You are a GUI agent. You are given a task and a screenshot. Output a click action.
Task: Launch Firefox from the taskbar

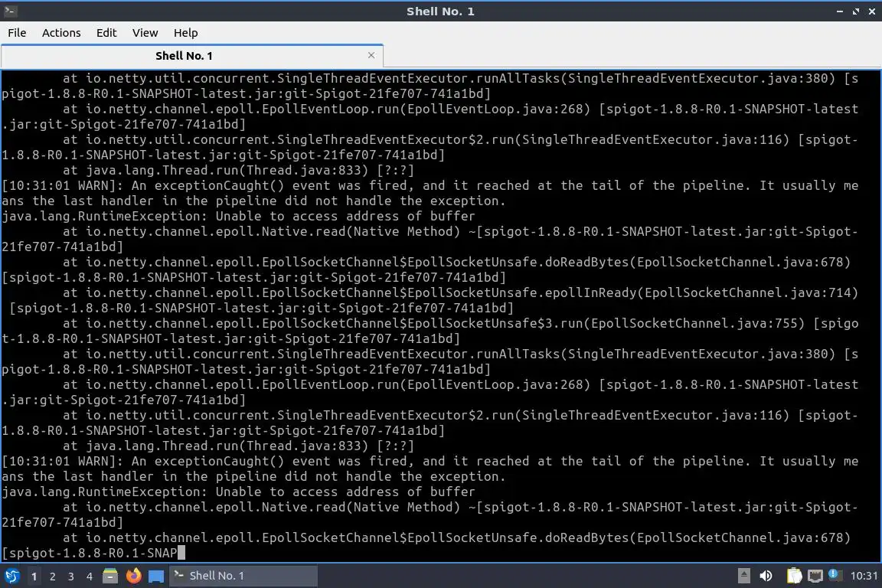click(133, 576)
